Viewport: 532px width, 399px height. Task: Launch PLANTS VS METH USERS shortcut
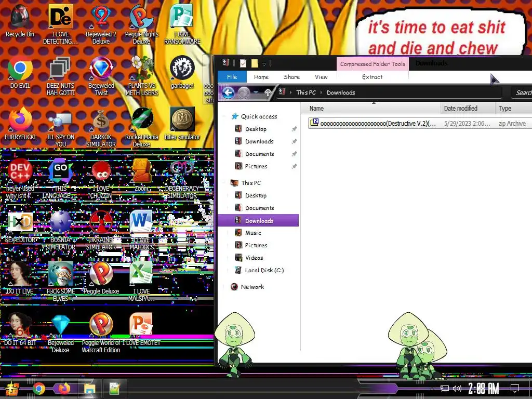point(141,76)
